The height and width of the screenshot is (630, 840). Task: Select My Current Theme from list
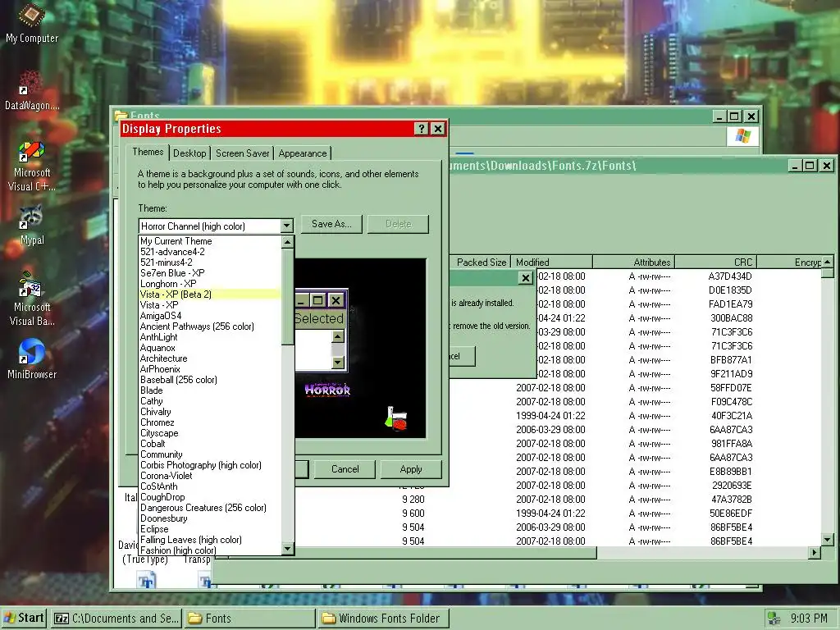(x=209, y=241)
